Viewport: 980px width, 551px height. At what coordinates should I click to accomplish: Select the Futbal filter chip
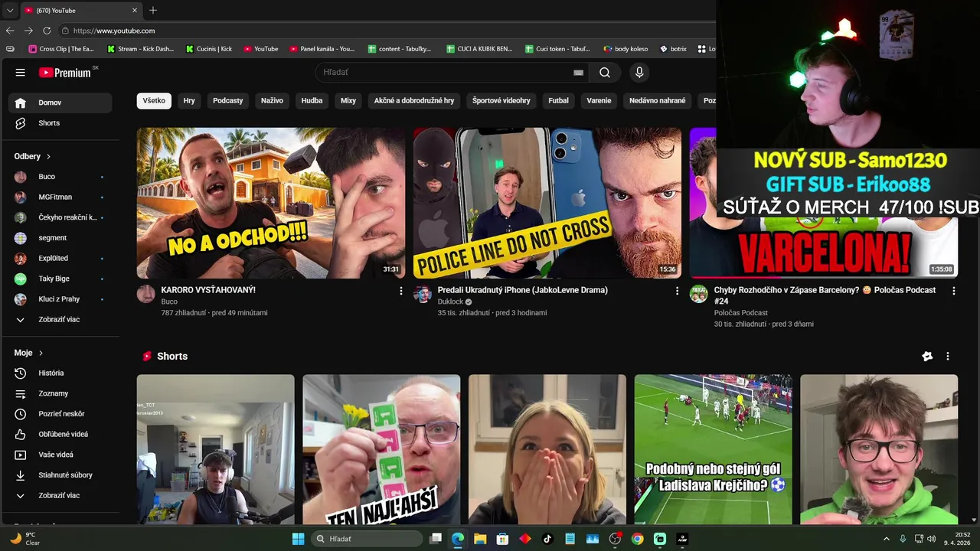click(x=559, y=101)
